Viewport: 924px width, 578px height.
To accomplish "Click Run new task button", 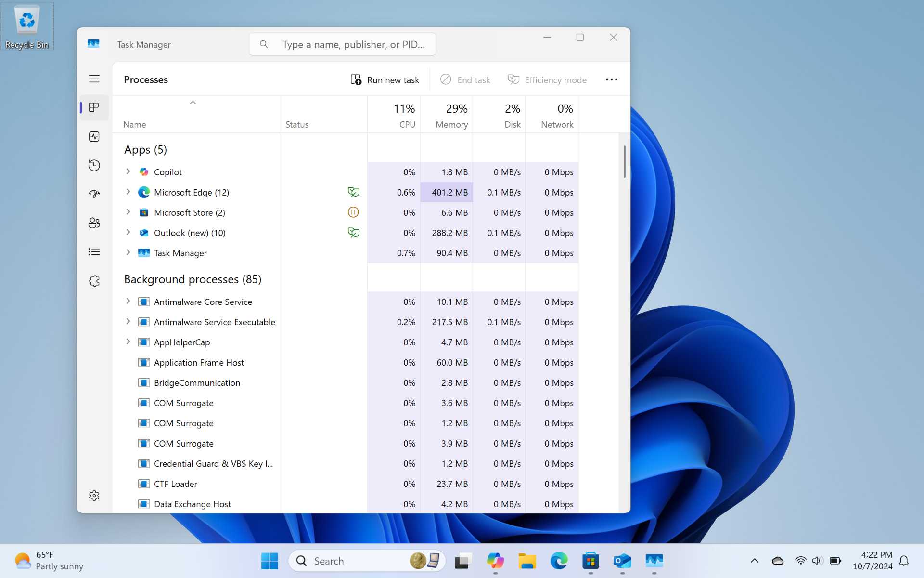I will (x=385, y=80).
